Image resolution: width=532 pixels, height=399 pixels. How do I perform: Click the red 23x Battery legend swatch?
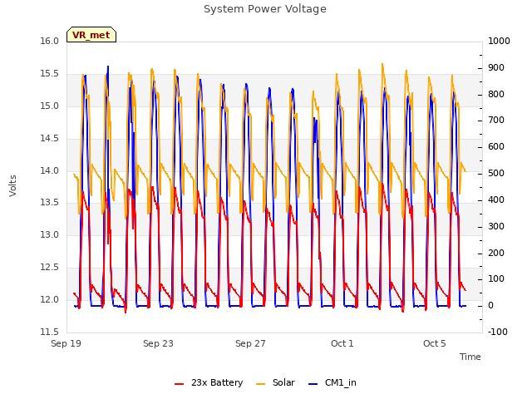[180, 384]
